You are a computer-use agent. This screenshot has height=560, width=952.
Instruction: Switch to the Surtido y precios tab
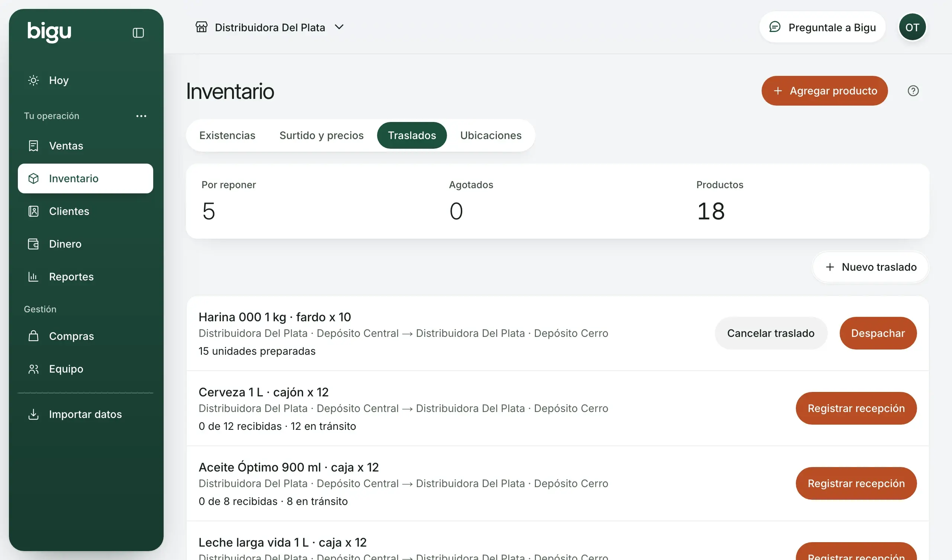pos(322,136)
